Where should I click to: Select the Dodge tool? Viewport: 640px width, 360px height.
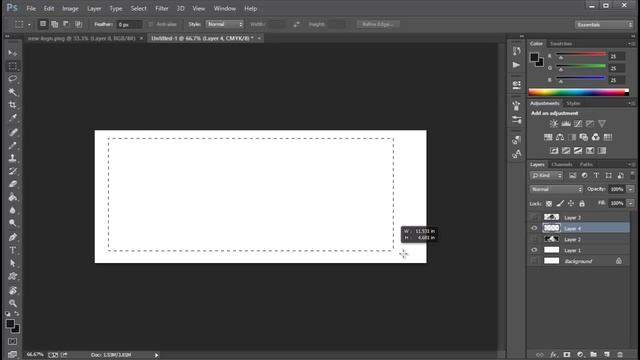coord(13,223)
